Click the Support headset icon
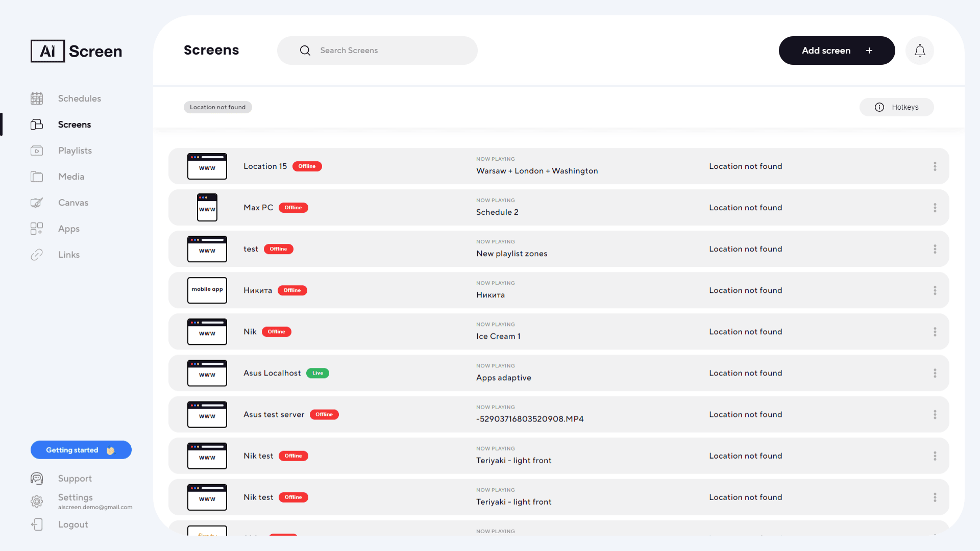The image size is (980, 551). (x=37, y=479)
